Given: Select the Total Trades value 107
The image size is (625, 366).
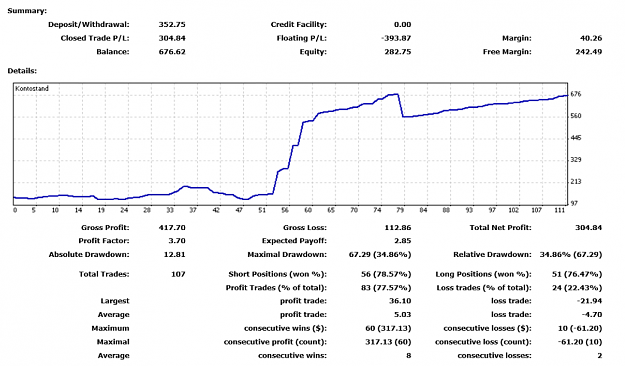Looking at the screenshot, I should pos(178,274).
